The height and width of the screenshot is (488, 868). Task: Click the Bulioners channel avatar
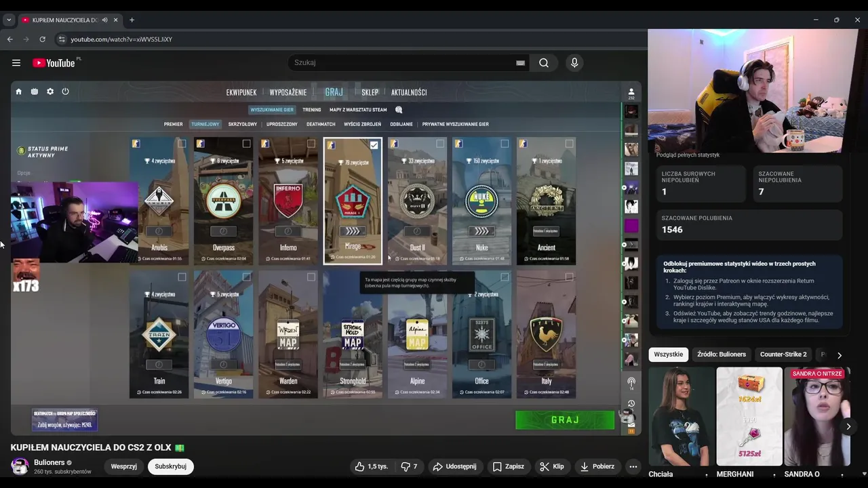point(20,466)
